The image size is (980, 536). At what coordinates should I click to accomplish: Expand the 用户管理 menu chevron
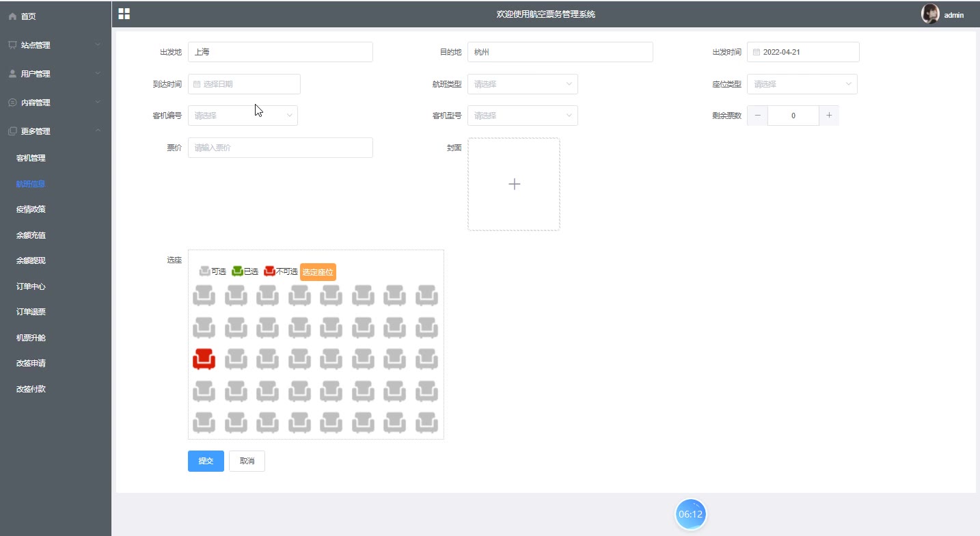coord(98,74)
